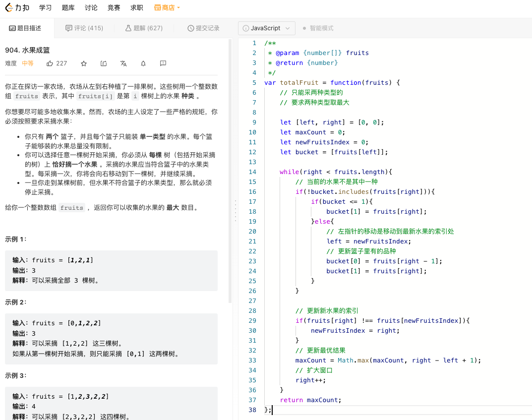Image resolution: width=532 pixels, height=420 pixels.
Task: Click the 题目描述 tab icon
Action: coord(12,28)
